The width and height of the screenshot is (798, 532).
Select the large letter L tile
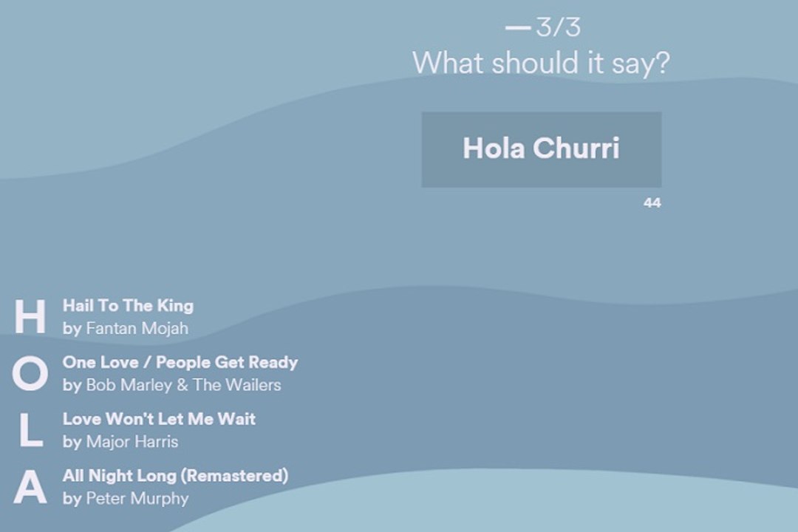click(31, 430)
